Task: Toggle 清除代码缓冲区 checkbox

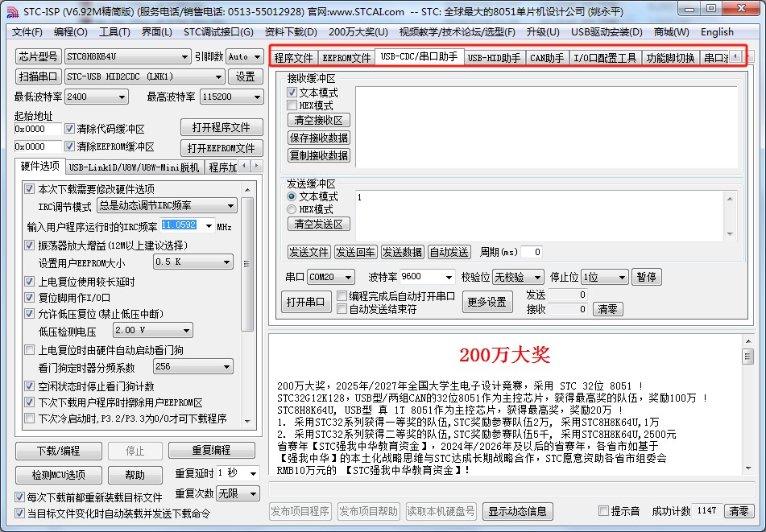Action: click(x=69, y=128)
